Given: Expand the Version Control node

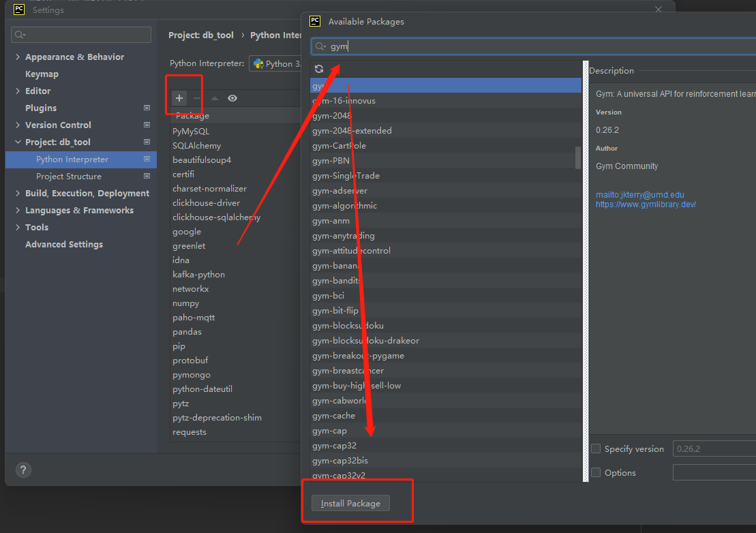Looking at the screenshot, I should (x=18, y=125).
